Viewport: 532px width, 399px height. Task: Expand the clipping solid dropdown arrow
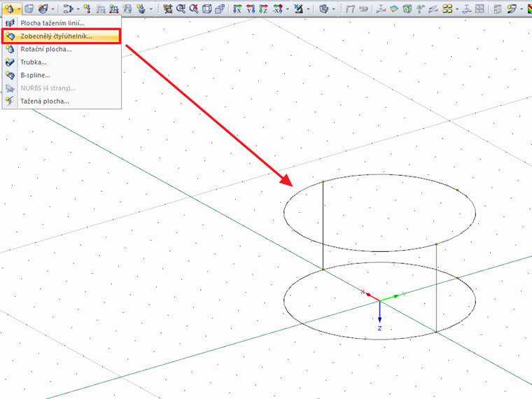(x=333, y=9)
